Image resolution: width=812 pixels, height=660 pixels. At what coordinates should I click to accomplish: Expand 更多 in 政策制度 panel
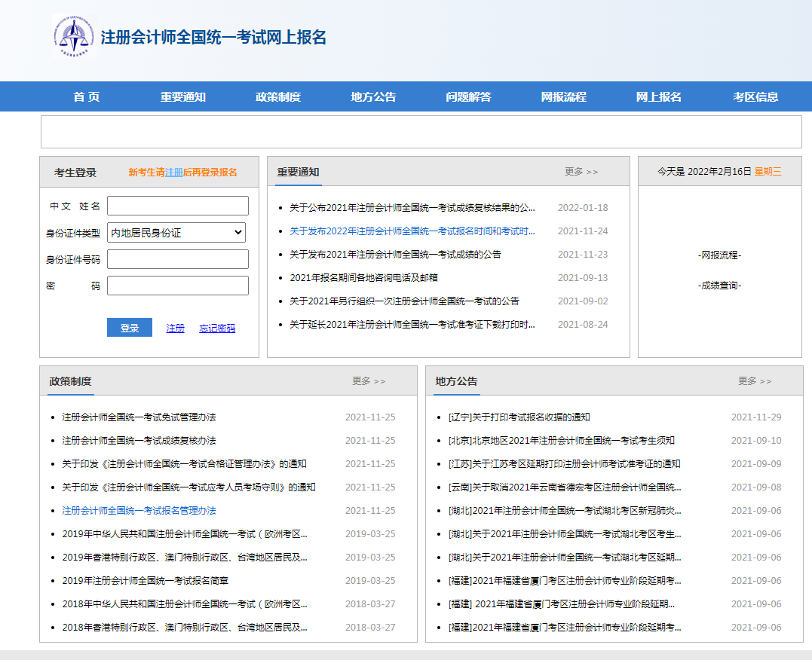click(368, 381)
